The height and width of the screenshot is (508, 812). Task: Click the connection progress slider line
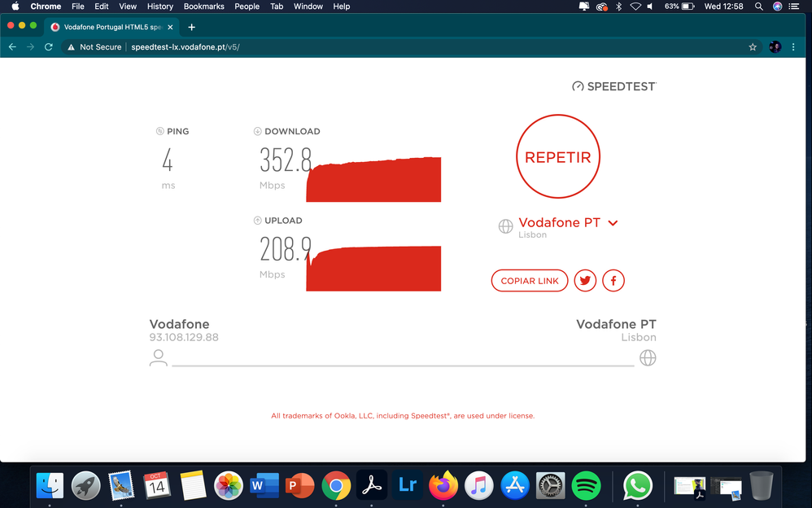coord(403,361)
